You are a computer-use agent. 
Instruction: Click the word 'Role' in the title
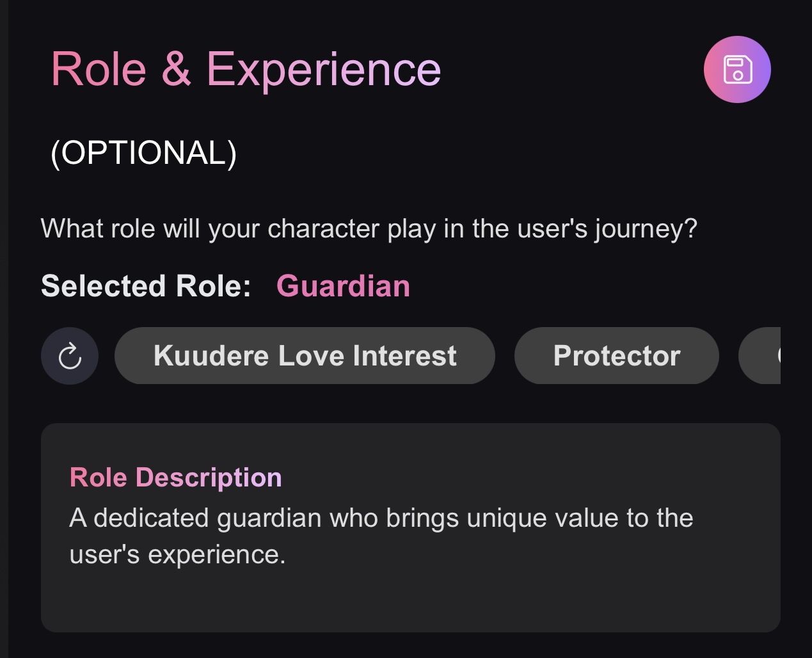click(x=99, y=69)
